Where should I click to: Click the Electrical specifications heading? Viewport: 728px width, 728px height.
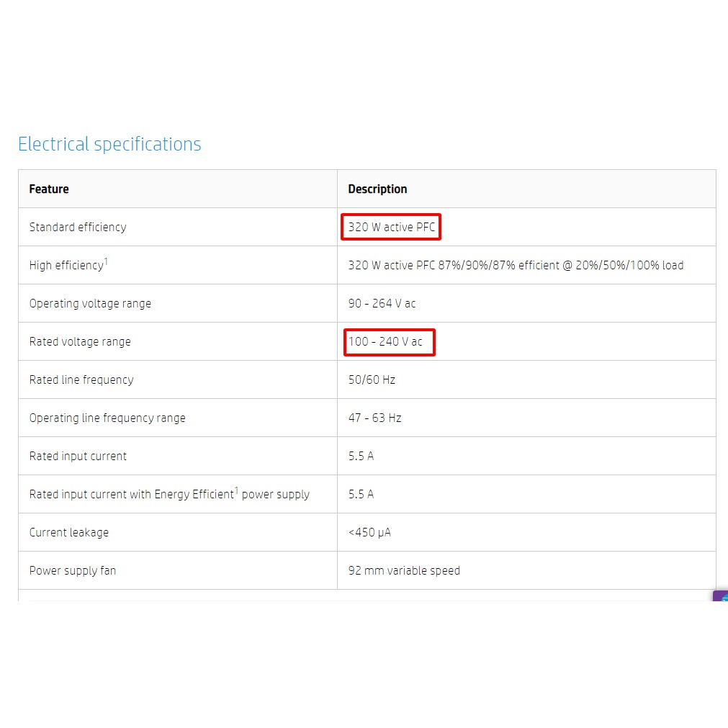109,144
